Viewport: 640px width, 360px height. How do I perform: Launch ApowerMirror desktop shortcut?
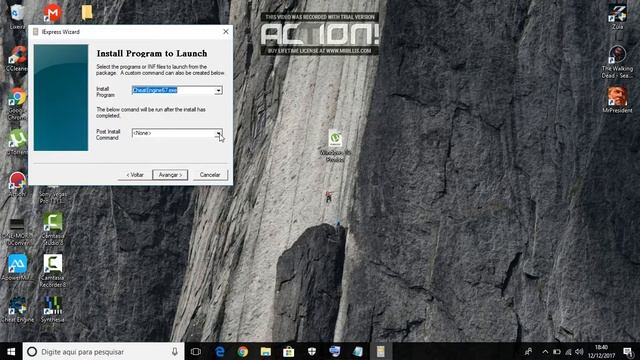[17, 267]
